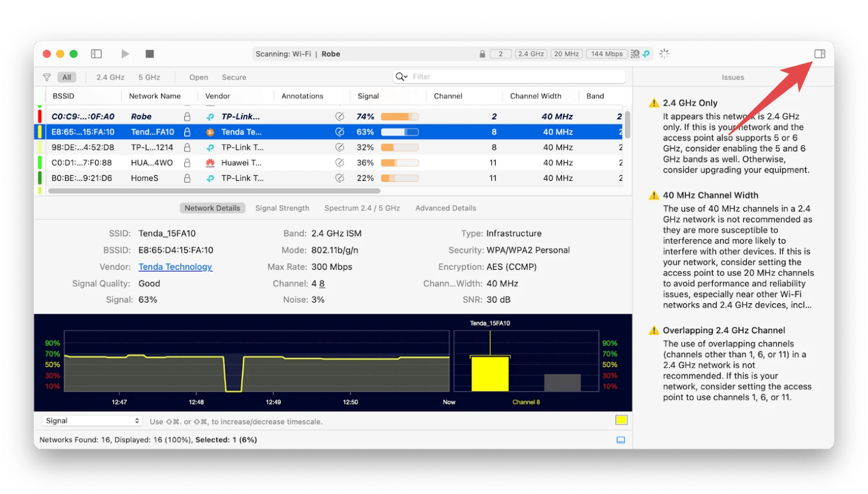Click the TP-Link icon in scanning bar
The width and height of the screenshot is (868, 494).
[x=646, y=54]
